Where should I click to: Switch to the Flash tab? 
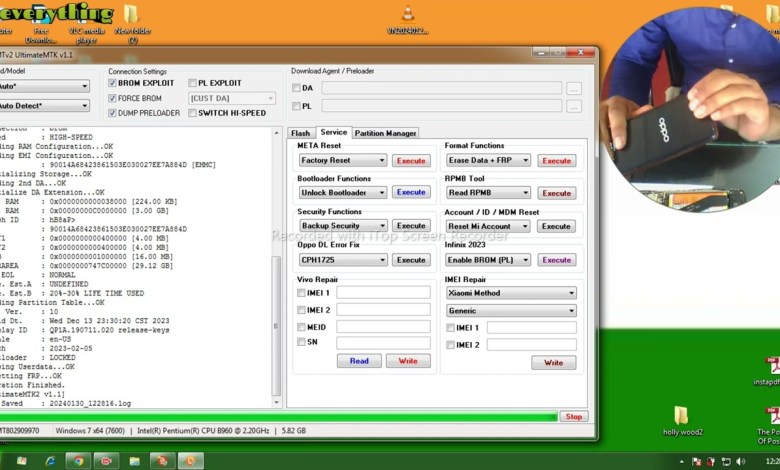coord(300,133)
